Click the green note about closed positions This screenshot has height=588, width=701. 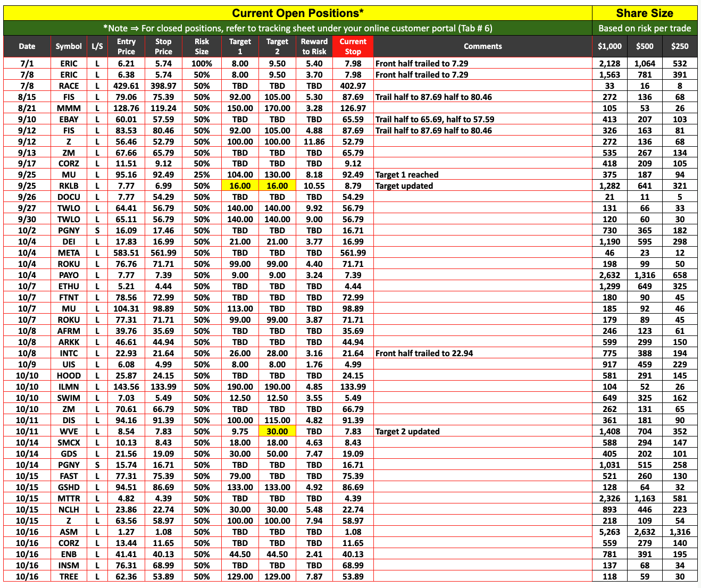297,28
